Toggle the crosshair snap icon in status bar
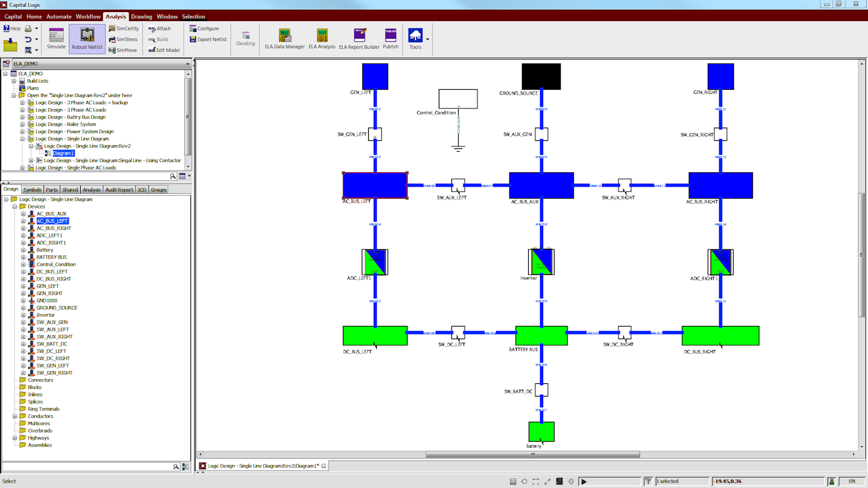The height and width of the screenshot is (488, 868). pyautogui.click(x=570, y=481)
